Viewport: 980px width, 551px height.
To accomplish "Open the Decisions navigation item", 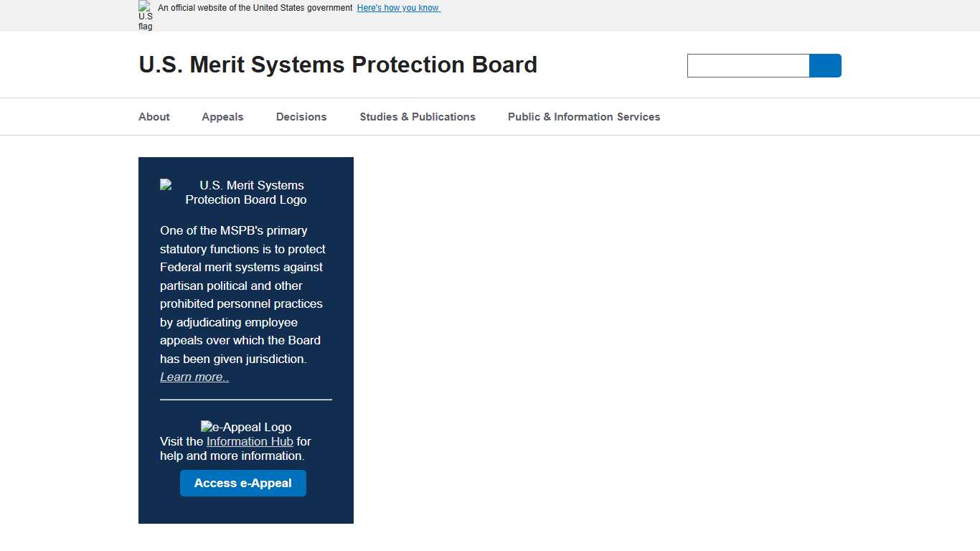I will (301, 116).
